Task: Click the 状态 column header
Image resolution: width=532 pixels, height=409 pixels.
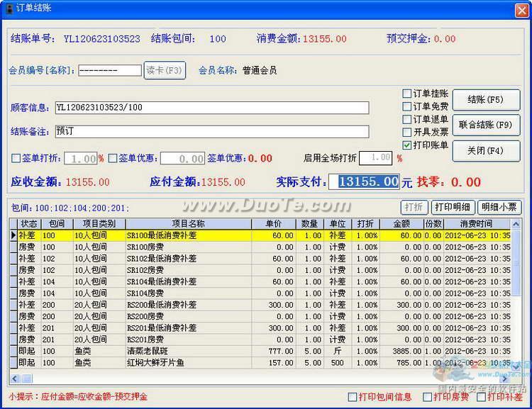Action: tap(29, 224)
